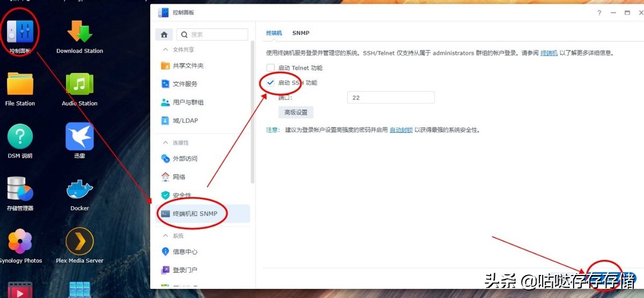Launch Docker from the desktop

(80, 189)
